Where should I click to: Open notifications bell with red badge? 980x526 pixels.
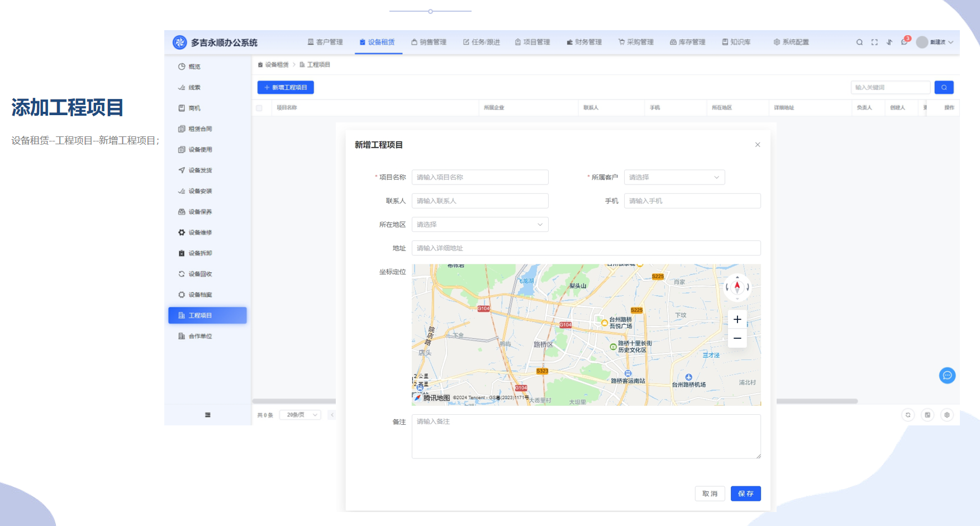[905, 42]
